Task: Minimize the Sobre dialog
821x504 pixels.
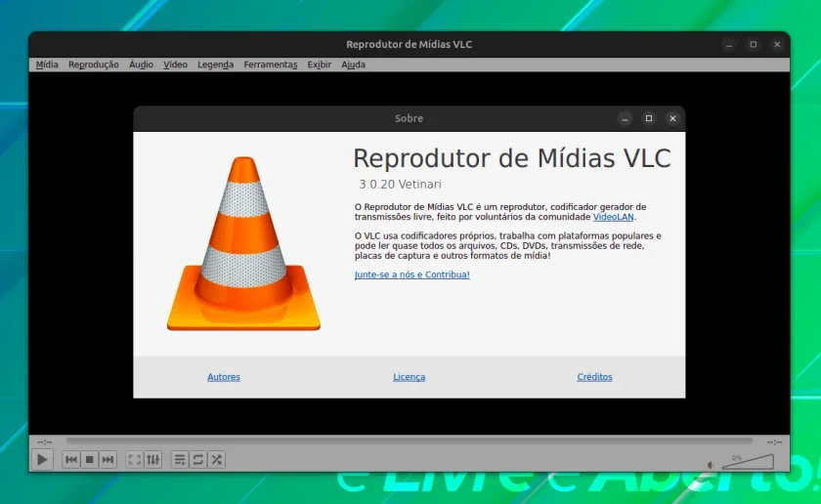Action: pyautogui.click(x=625, y=118)
